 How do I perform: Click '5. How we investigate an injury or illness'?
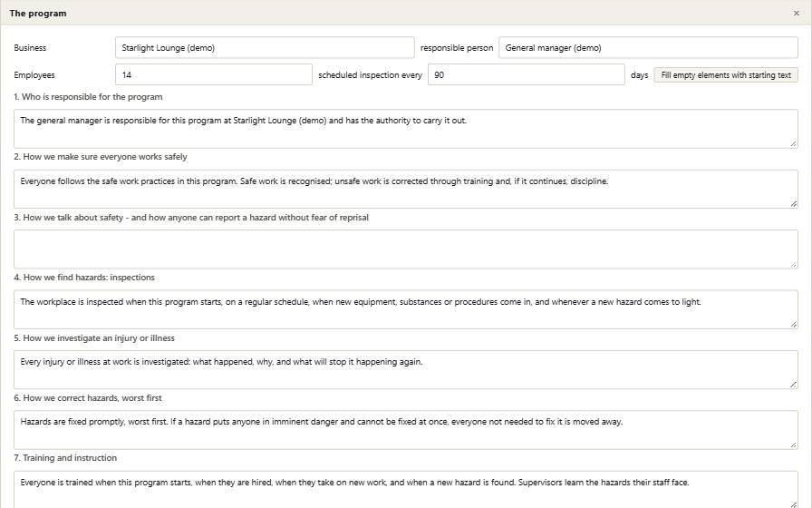94,338
